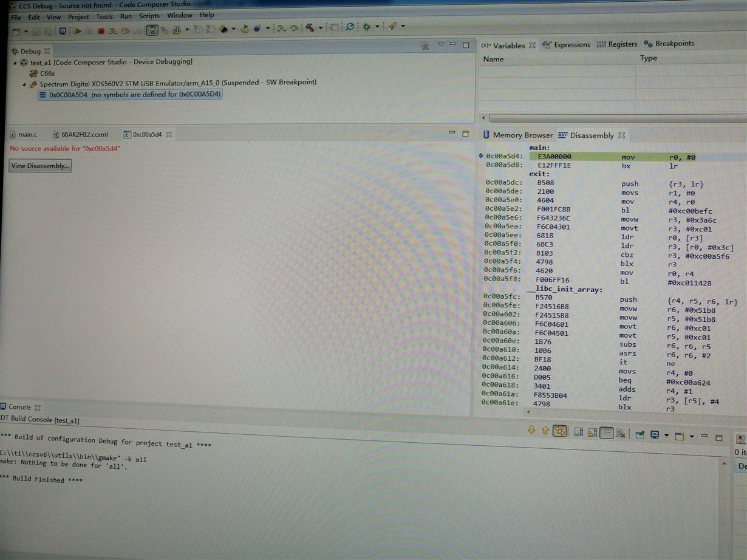
Task: Open the Project menu
Action: pos(78,16)
